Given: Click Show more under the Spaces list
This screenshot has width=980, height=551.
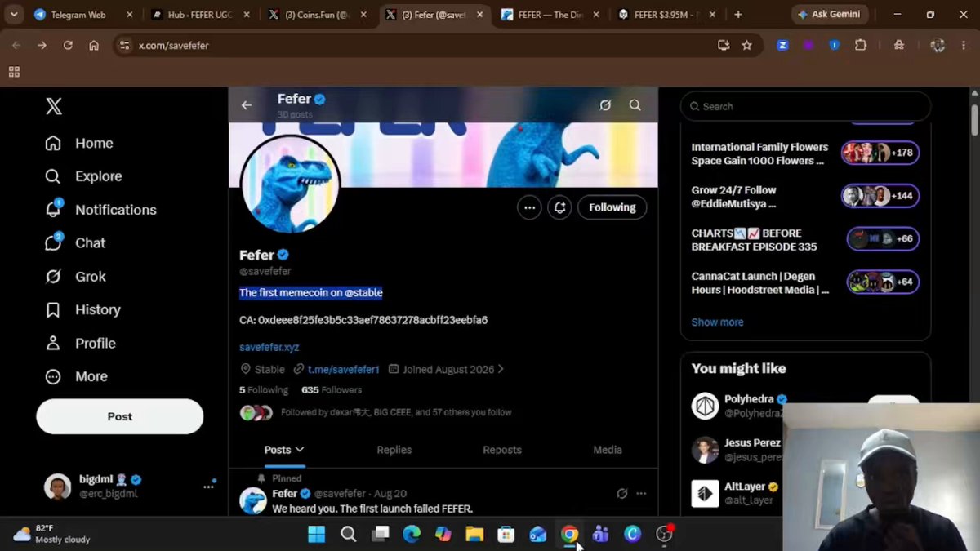Looking at the screenshot, I should coord(718,322).
